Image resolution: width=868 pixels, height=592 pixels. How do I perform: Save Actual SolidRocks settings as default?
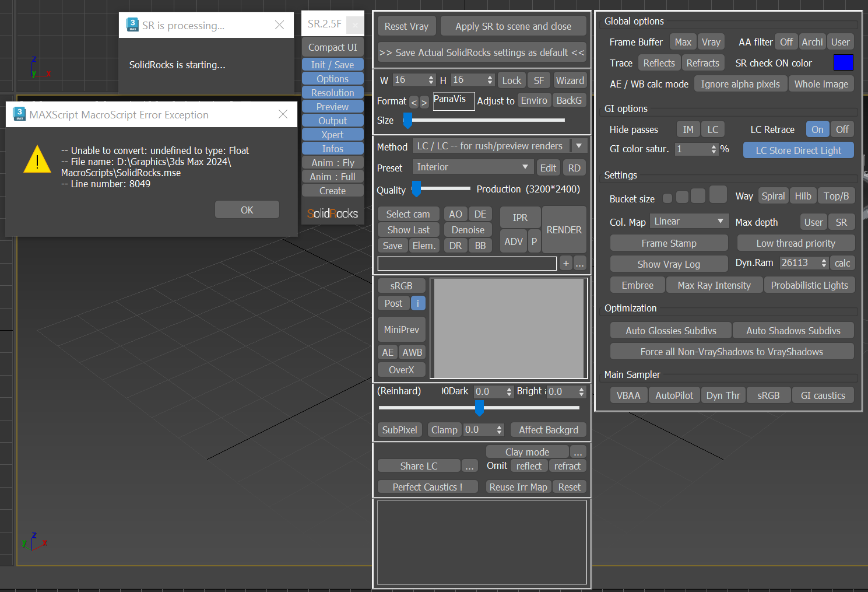(x=482, y=52)
